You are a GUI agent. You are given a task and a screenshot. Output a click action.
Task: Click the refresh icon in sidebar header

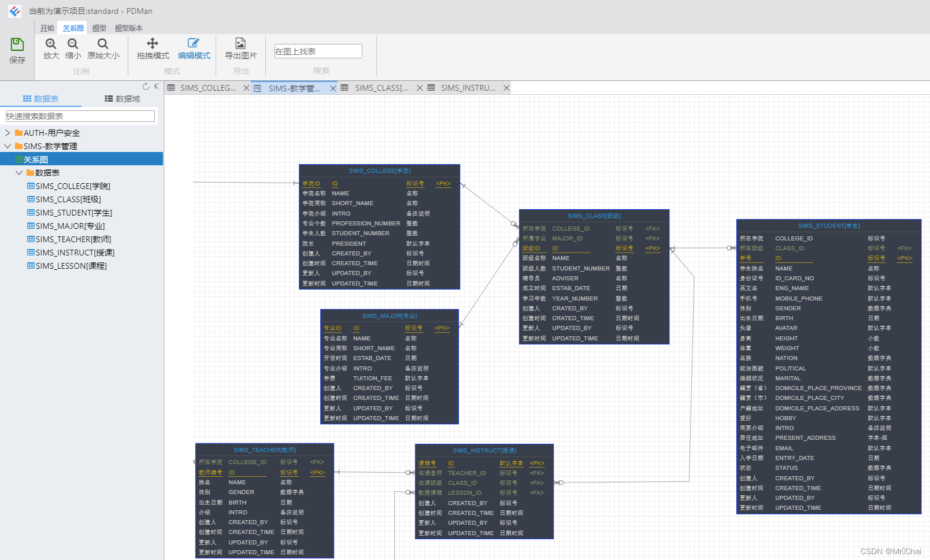146,87
